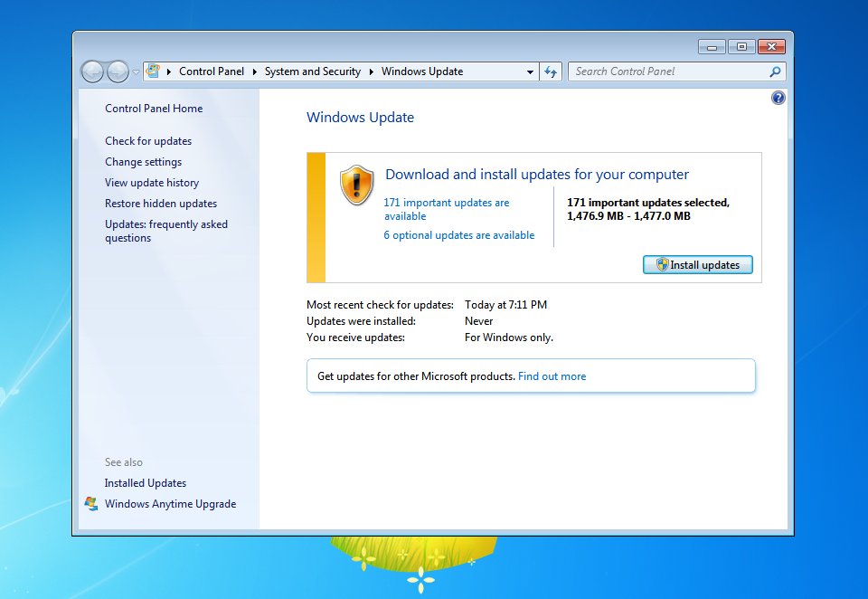Click the search magnifier icon
The image size is (868, 599).
pyautogui.click(x=776, y=71)
